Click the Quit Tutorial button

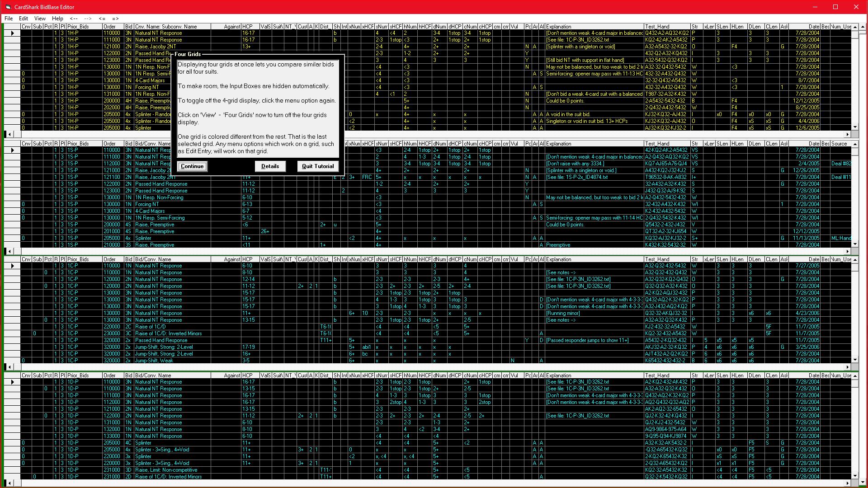coord(317,166)
